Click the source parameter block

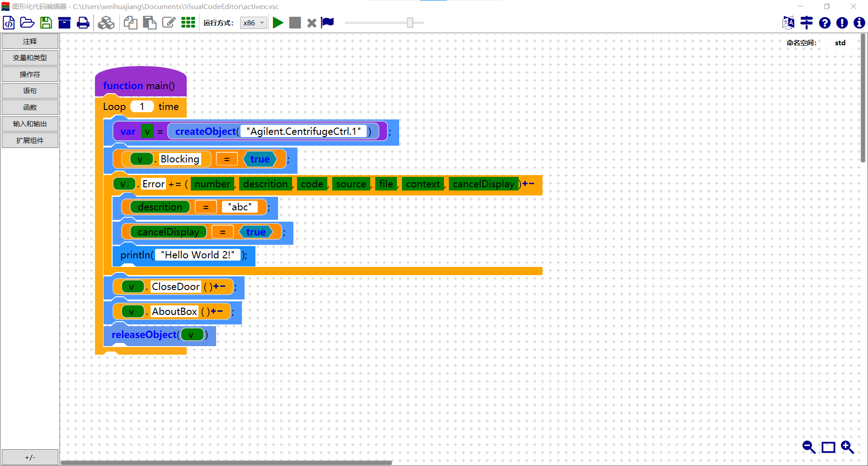pos(351,184)
